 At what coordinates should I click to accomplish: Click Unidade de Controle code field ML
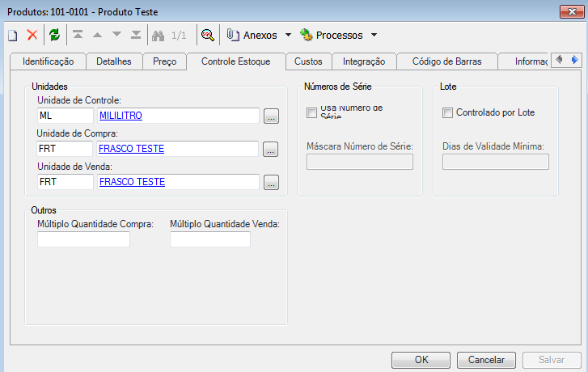(x=66, y=116)
